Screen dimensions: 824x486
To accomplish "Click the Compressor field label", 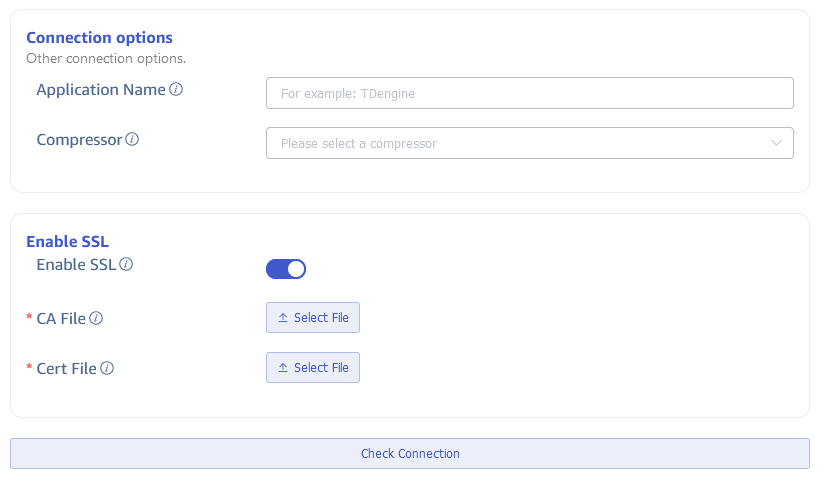I will (x=79, y=140).
